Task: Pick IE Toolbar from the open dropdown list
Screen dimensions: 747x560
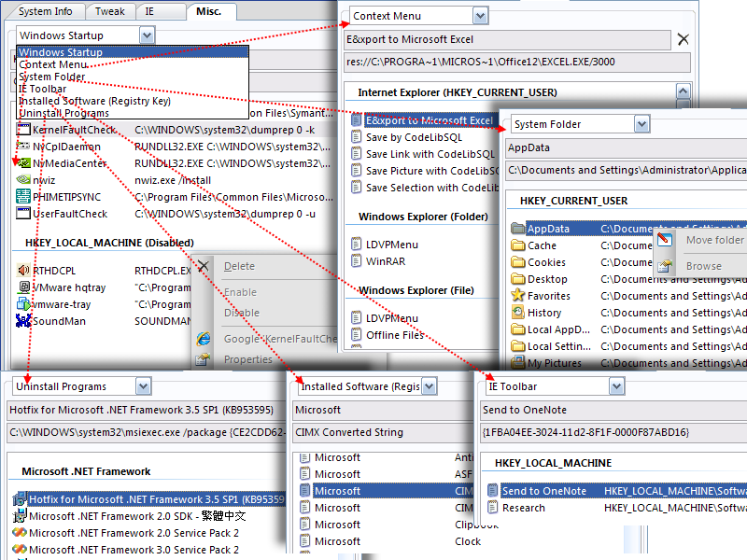Action: point(133,89)
